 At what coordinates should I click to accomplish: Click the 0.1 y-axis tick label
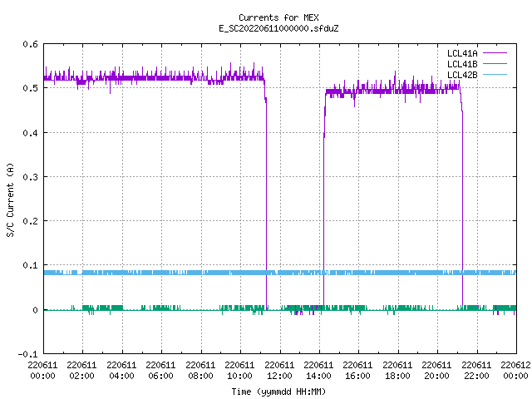pos(30,265)
